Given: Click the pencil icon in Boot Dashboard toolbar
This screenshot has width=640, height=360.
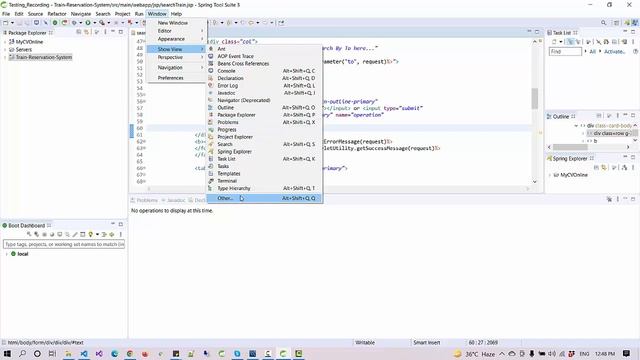Looking at the screenshot, I should pos(75,235).
